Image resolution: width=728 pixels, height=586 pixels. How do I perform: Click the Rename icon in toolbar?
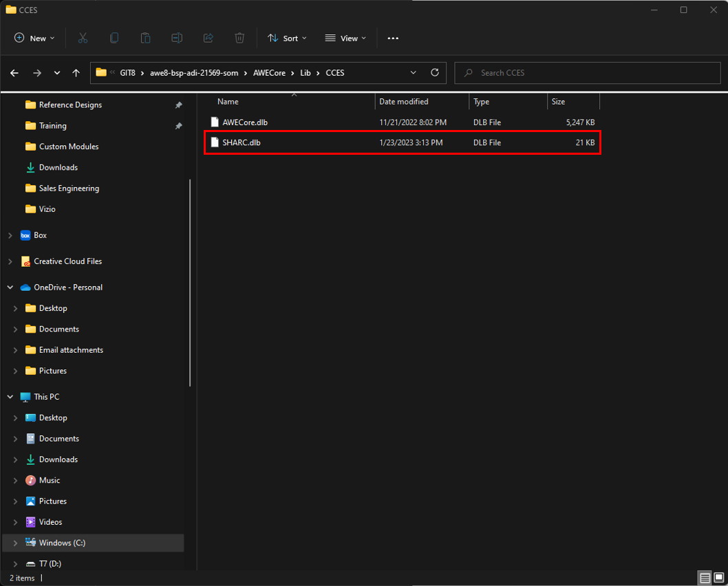(177, 39)
